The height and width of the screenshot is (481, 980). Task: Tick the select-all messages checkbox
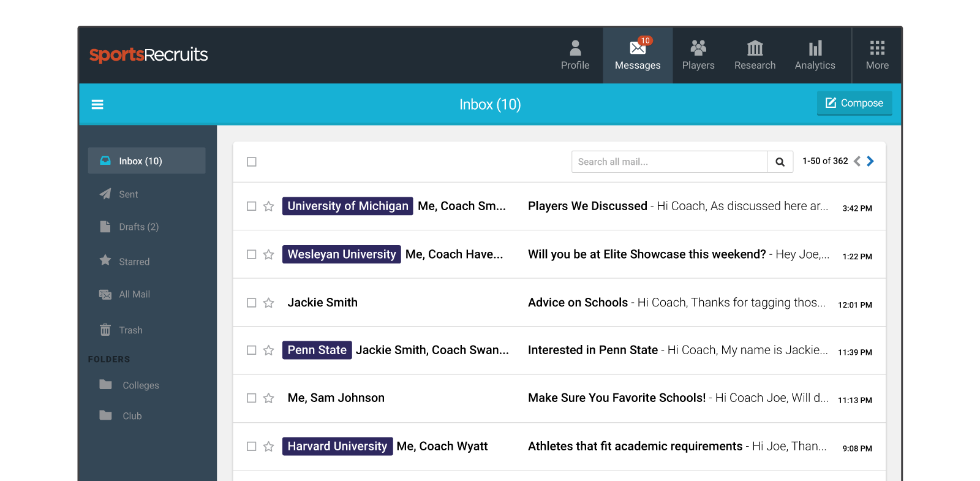[x=252, y=162]
